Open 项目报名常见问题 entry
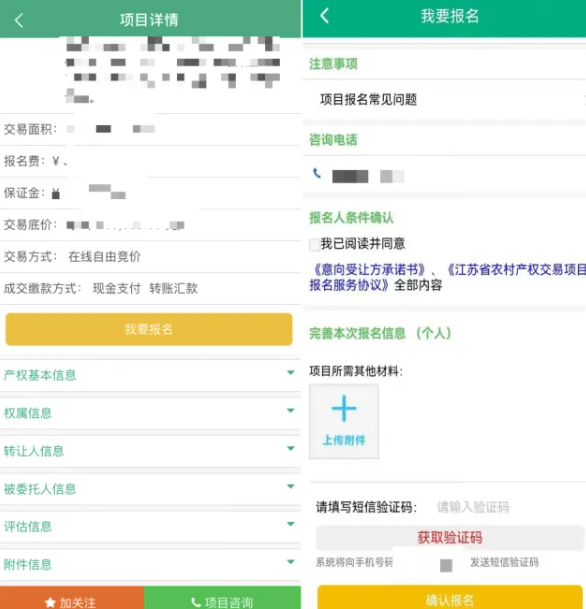The image size is (586, 609). point(444,100)
